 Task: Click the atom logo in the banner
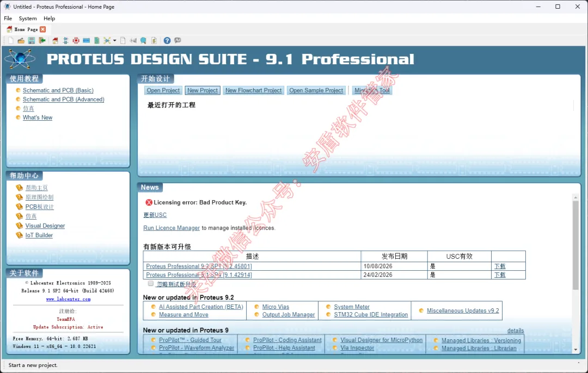(21, 59)
